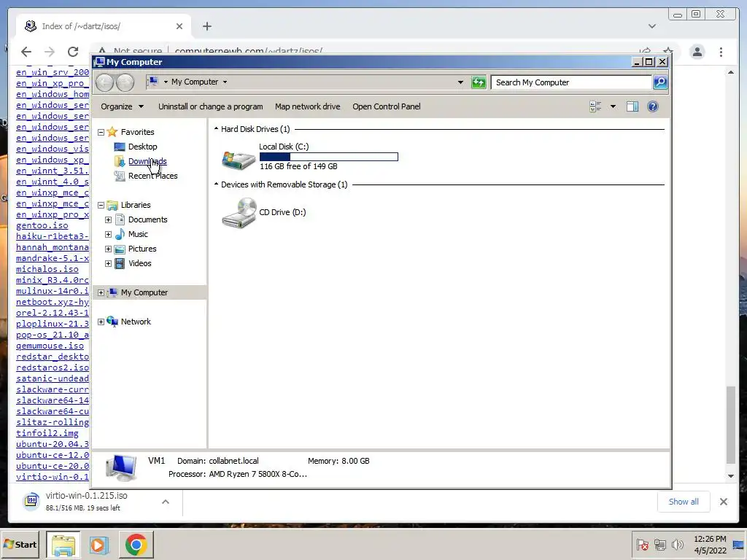Open address bar history dropdown

tap(460, 82)
